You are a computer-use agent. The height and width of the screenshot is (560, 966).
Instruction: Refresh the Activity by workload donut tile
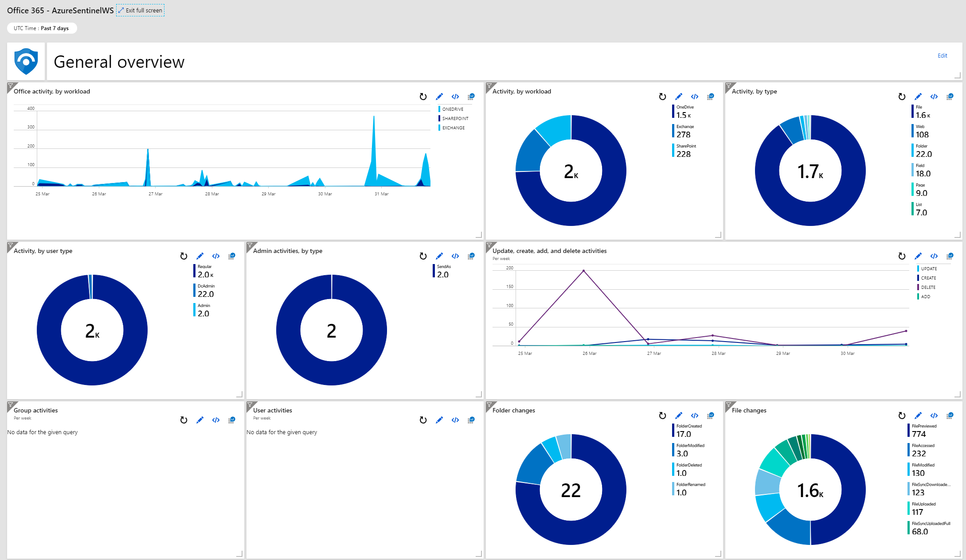pyautogui.click(x=662, y=97)
